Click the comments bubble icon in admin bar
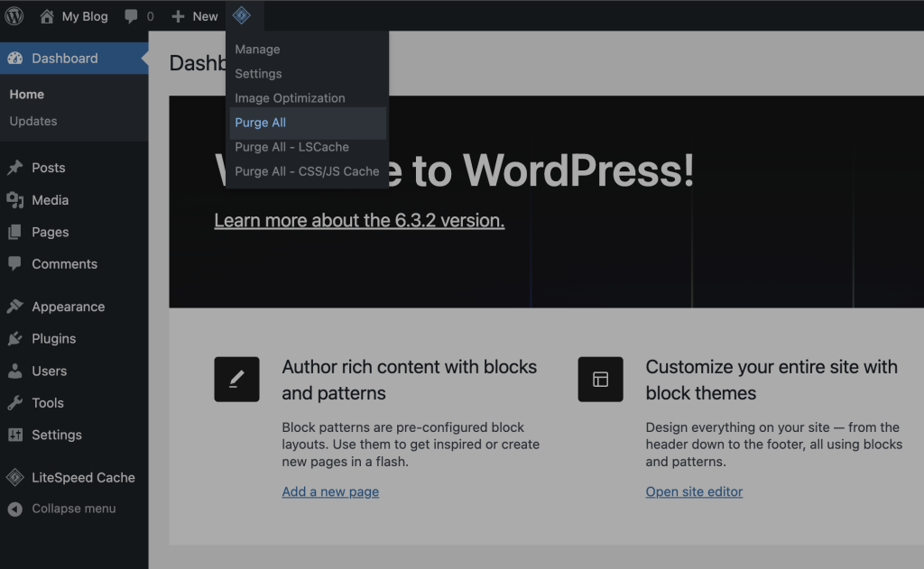 click(132, 16)
